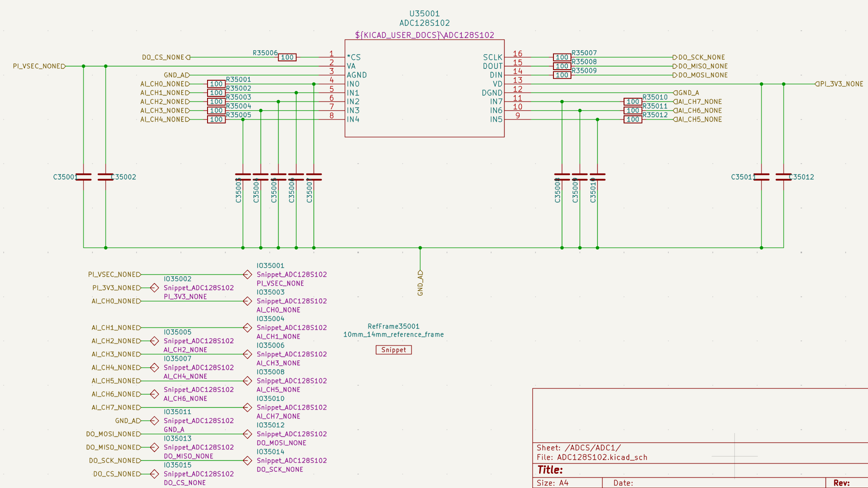Select capacitor C35007 symbol

click(x=314, y=177)
